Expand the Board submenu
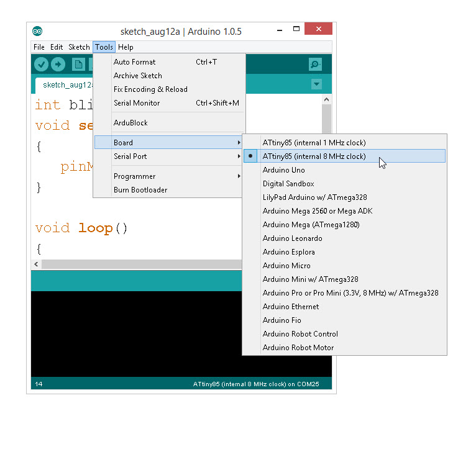This screenshot has width=476, height=452. (x=168, y=142)
